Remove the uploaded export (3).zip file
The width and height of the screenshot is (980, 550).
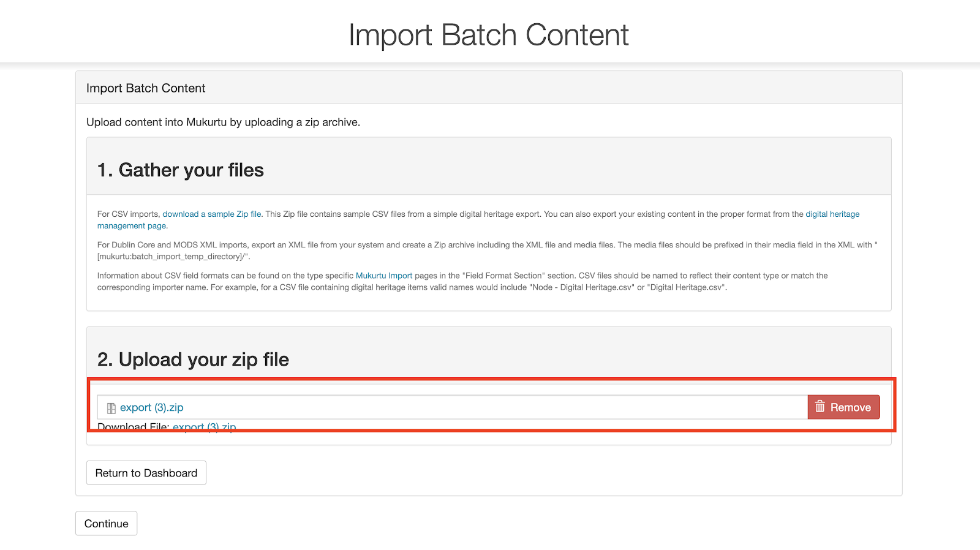pos(843,407)
